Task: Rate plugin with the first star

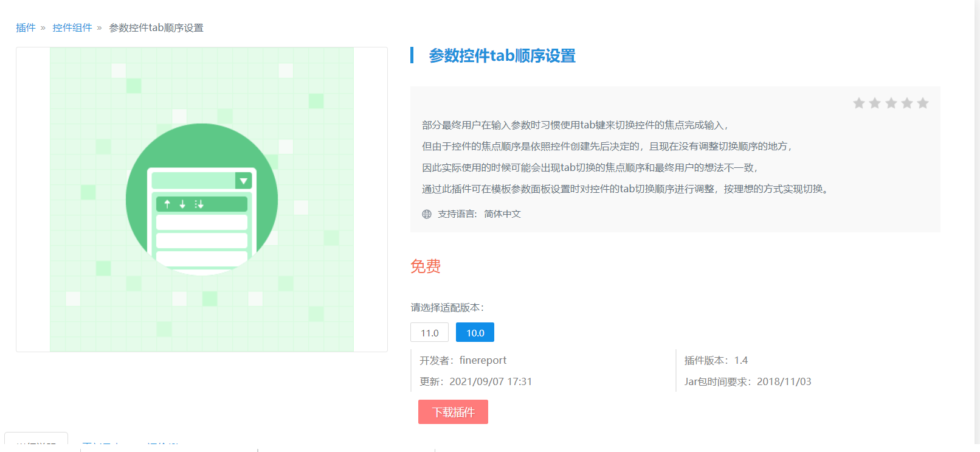Action: pos(859,103)
